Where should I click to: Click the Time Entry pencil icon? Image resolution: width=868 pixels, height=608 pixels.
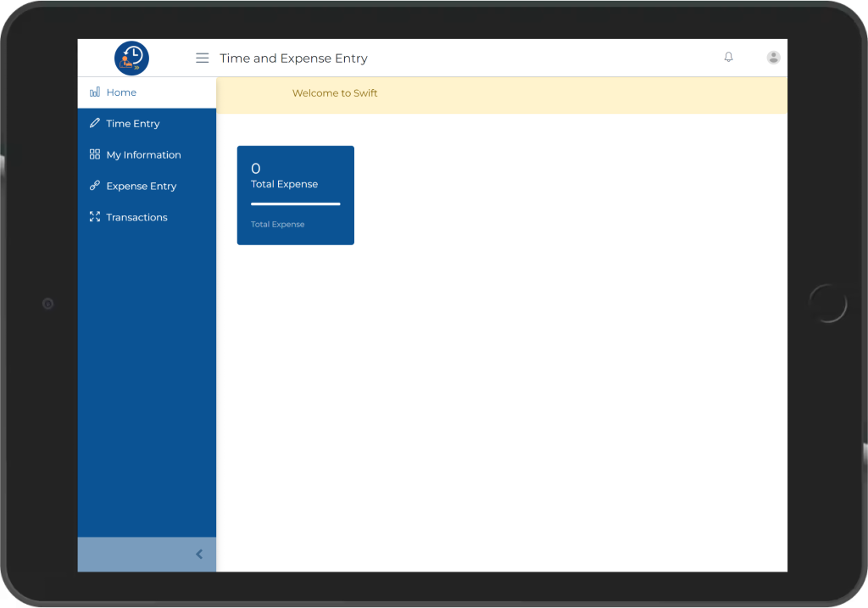point(95,124)
